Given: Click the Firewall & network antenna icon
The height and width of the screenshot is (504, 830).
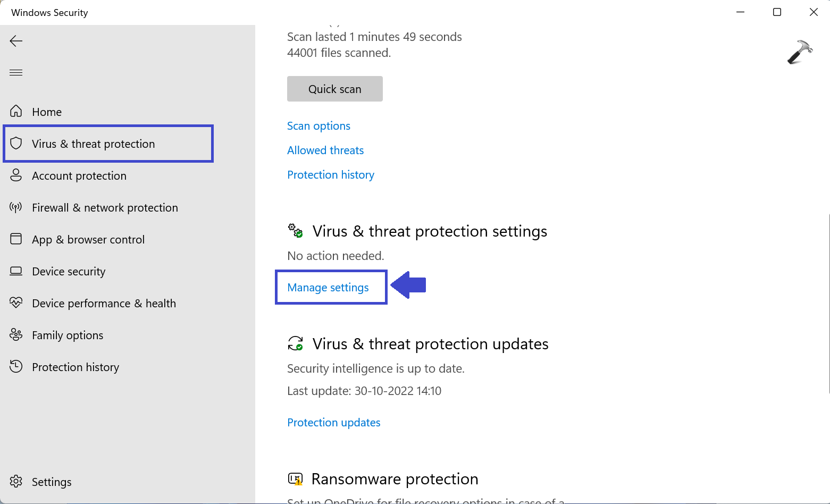Looking at the screenshot, I should pos(16,207).
